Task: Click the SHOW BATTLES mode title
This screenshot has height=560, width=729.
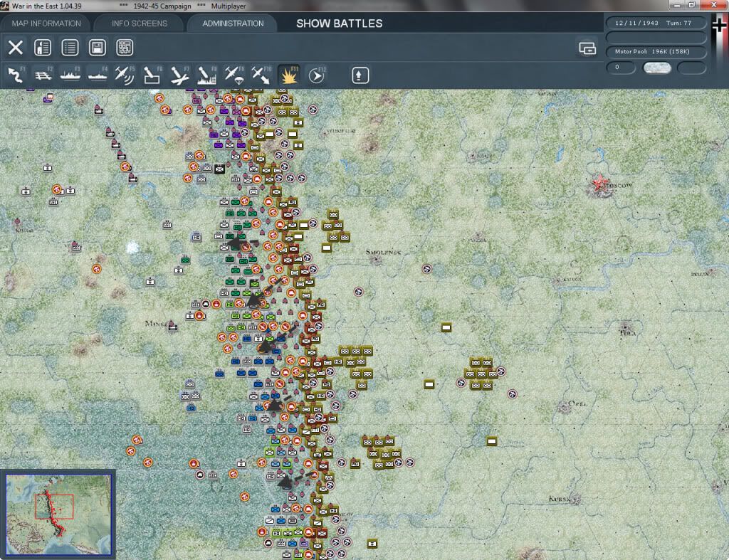Action: [x=340, y=23]
